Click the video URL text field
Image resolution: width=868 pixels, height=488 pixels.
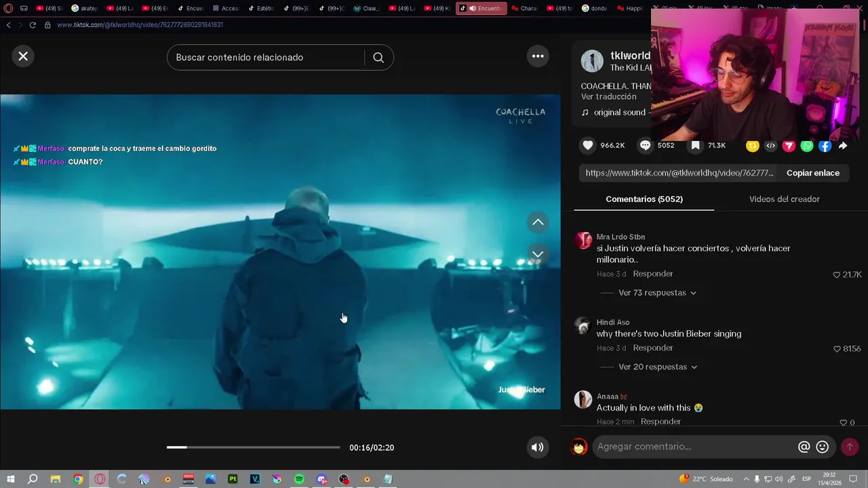pyautogui.click(x=679, y=173)
